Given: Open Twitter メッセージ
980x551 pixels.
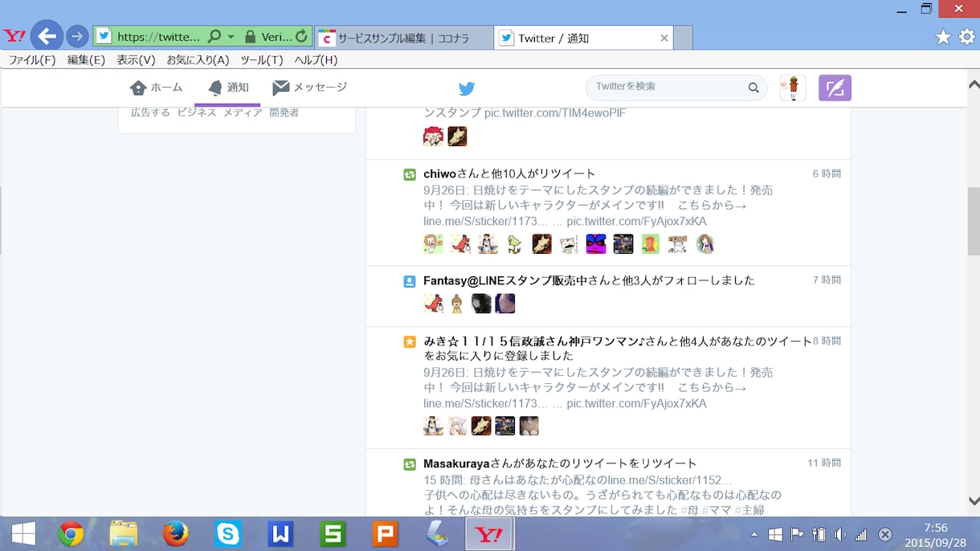Looking at the screenshot, I should click(309, 88).
